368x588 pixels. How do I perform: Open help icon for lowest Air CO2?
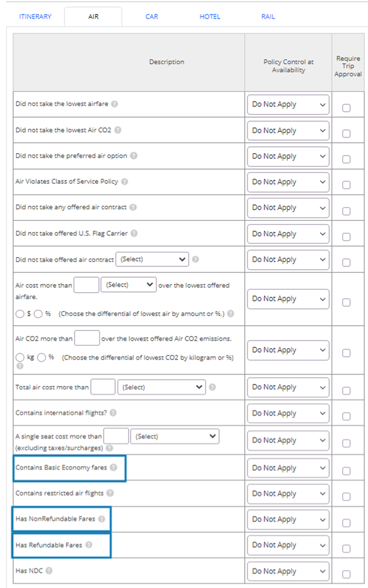pyautogui.click(x=118, y=130)
